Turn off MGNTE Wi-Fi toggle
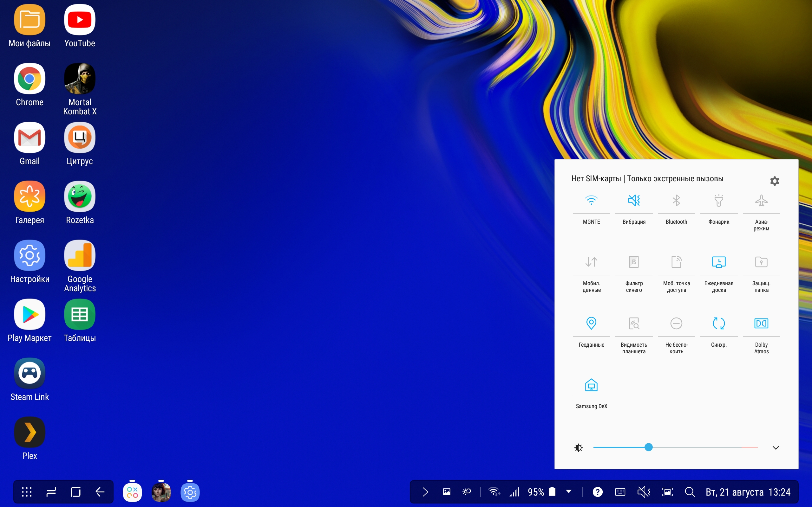Viewport: 812px width, 507px height. [x=591, y=201]
